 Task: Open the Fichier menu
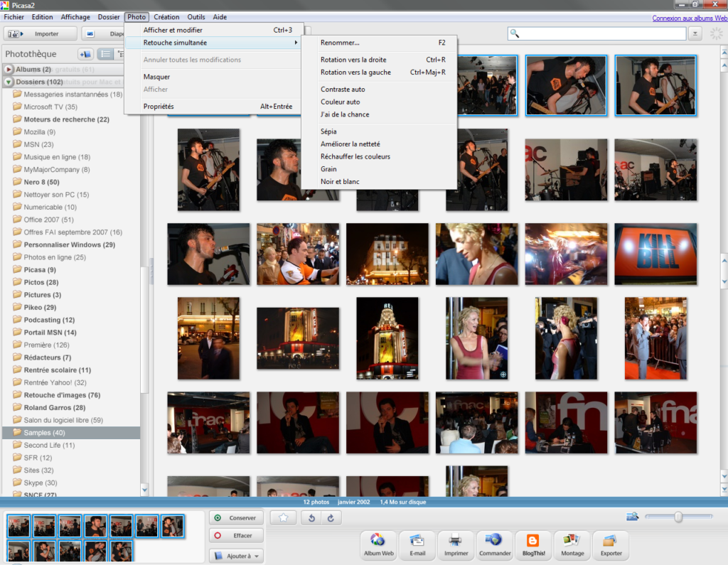14,17
